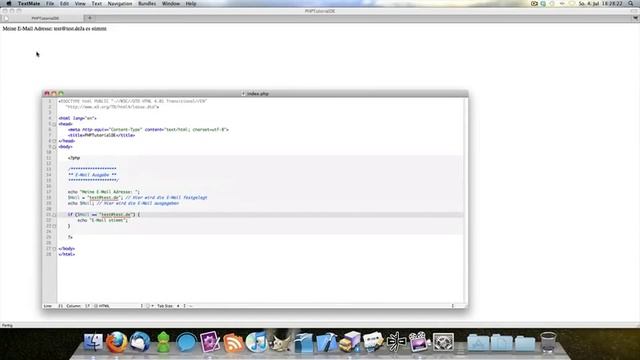Open the HTML language selector in status bar
The width and height of the screenshot is (640, 360).
(x=118, y=306)
